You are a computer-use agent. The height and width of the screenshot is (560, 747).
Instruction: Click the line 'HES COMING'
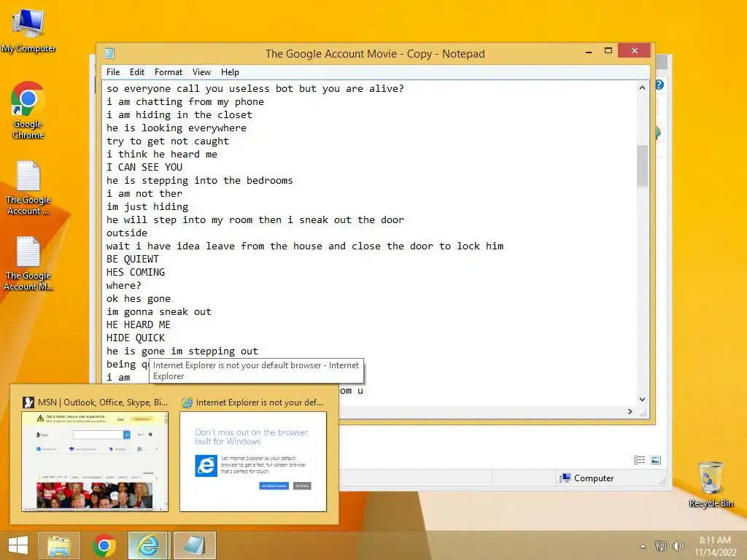click(135, 272)
